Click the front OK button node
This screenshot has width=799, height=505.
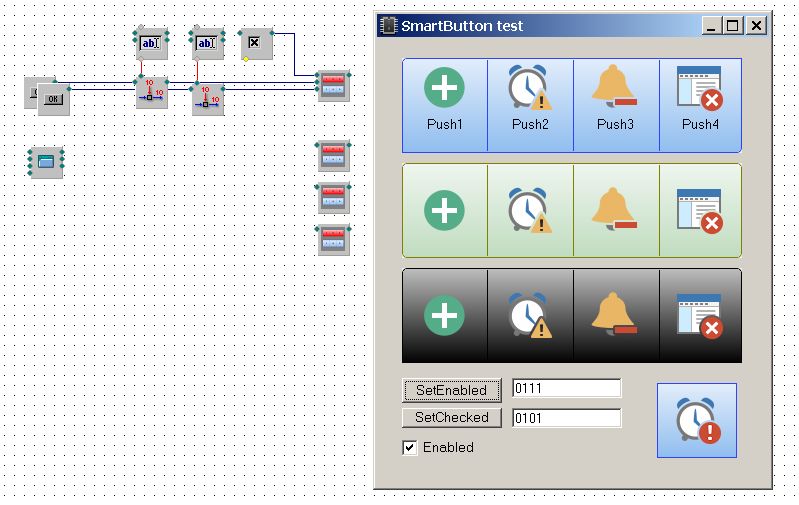pos(54,100)
